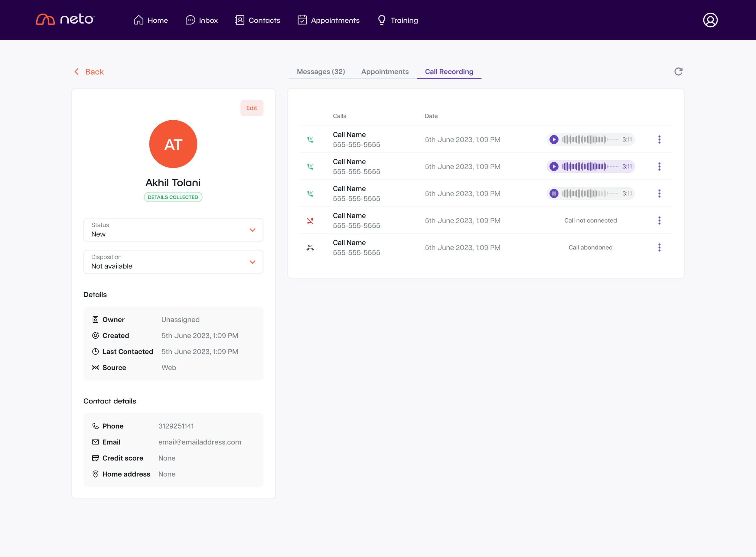
Task: Click the second row's incoming call icon
Action: pyautogui.click(x=310, y=167)
